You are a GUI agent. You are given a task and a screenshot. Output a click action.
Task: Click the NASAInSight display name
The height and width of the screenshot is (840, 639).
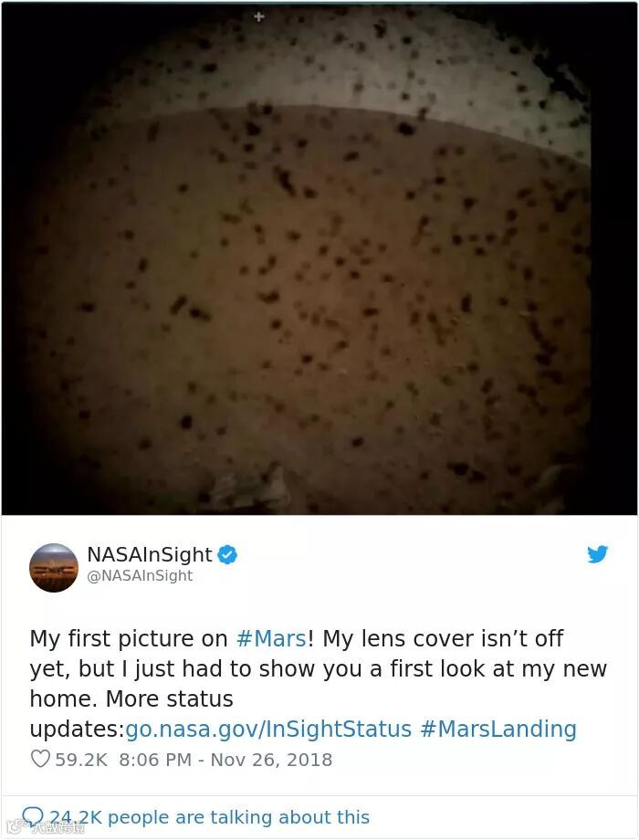[x=150, y=554]
